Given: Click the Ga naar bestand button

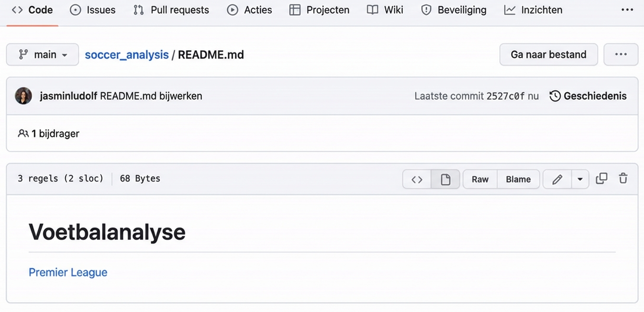Looking at the screenshot, I should (548, 55).
